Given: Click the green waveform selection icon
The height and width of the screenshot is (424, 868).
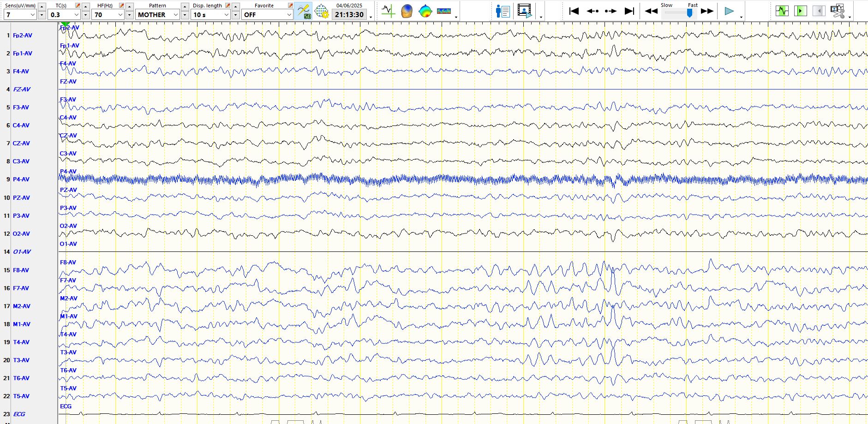Looking at the screenshot, I should [x=782, y=11].
